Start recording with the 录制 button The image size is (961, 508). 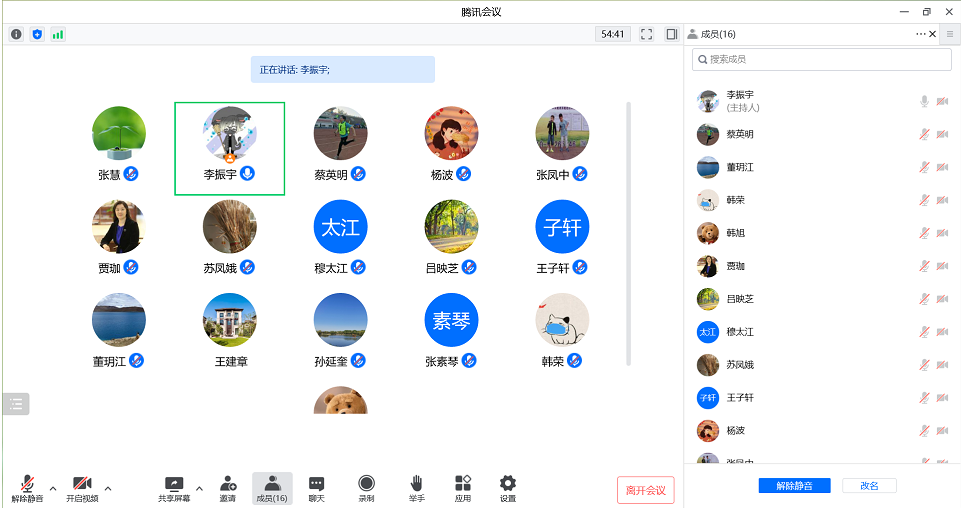pyautogui.click(x=366, y=488)
